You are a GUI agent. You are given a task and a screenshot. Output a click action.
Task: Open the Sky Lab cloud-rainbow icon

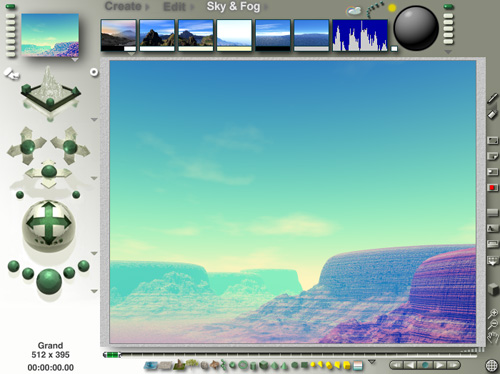(353, 11)
